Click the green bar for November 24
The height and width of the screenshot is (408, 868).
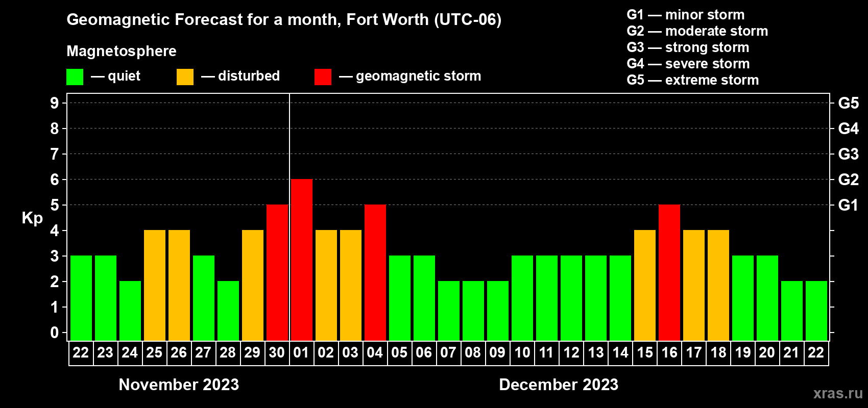click(130, 311)
